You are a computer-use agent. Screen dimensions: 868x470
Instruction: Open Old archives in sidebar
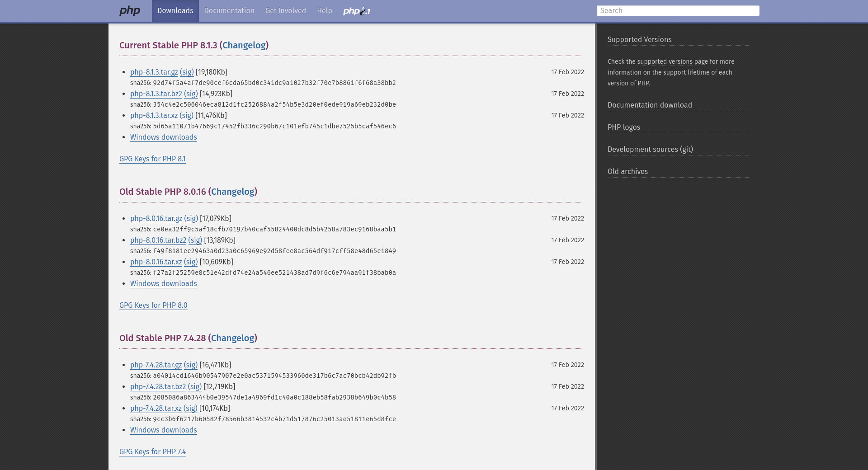coord(627,172)
